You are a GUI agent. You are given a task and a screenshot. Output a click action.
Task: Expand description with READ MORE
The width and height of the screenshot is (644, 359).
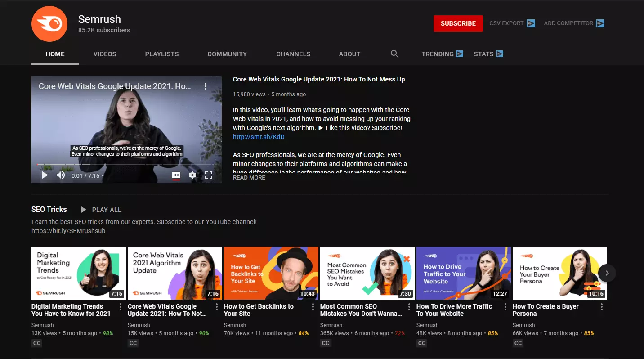point(249,178)
